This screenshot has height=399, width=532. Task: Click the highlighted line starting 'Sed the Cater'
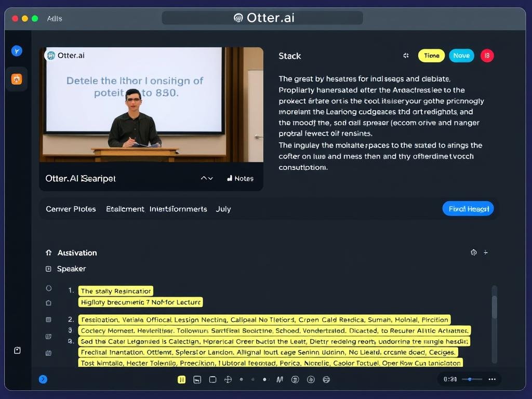coord(274,341)
